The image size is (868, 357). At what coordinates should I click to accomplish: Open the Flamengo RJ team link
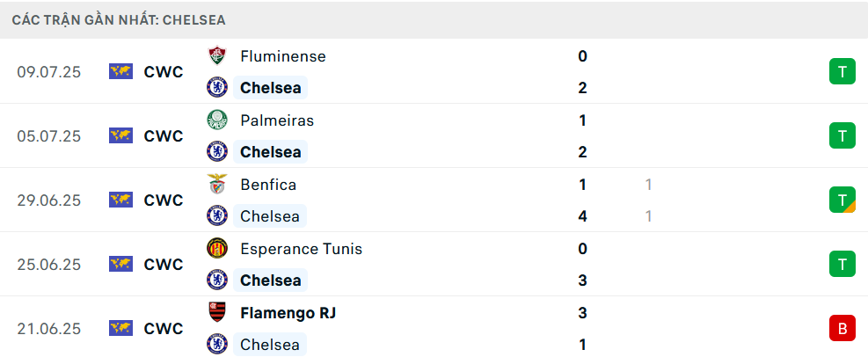[x=288, y=313]
